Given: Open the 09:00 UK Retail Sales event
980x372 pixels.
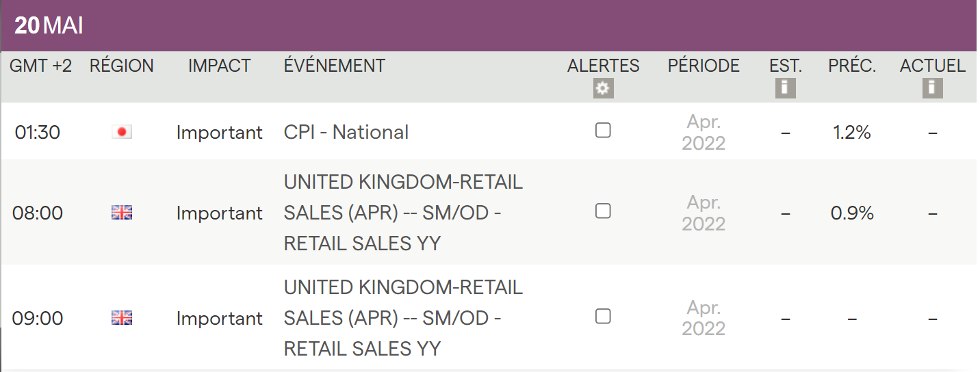Looking at the screenshot, I should 402,318.
